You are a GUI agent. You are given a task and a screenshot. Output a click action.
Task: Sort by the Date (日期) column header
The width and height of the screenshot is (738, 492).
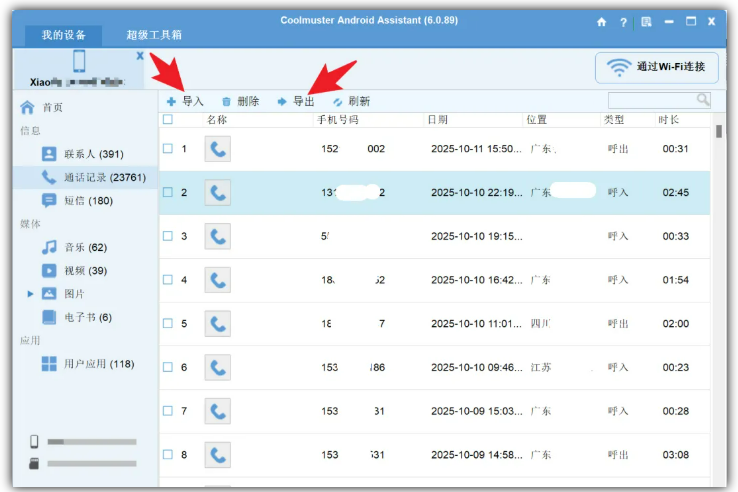(x=438, y=119)
